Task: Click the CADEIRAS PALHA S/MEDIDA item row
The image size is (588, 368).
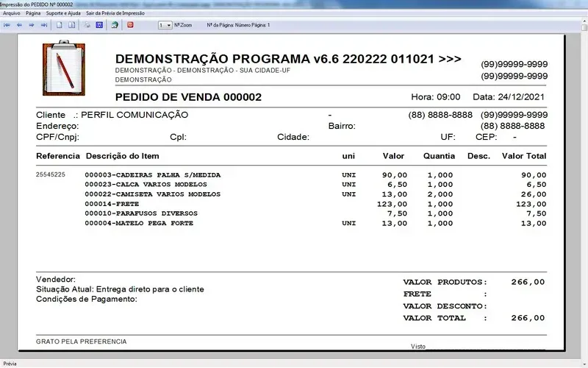Action: [153, 175]
